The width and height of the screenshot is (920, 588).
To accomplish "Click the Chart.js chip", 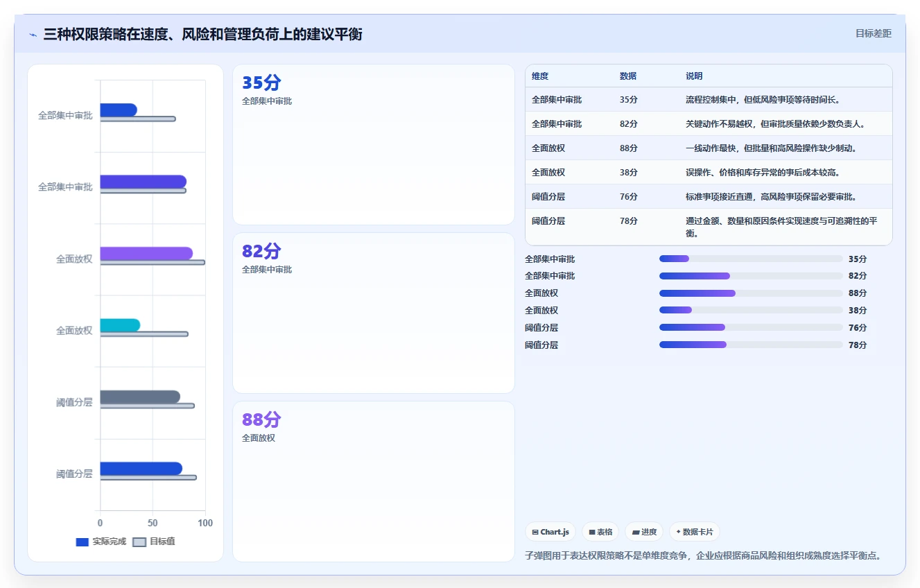I will 550,532.
